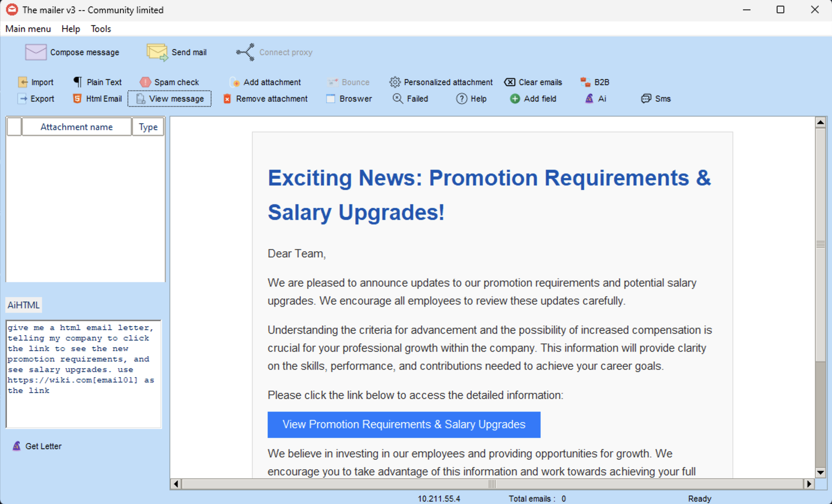Image resolution: width=832 pixels, height=504 pixels.
Task: Click the Send mail icon
Action: 157,52
